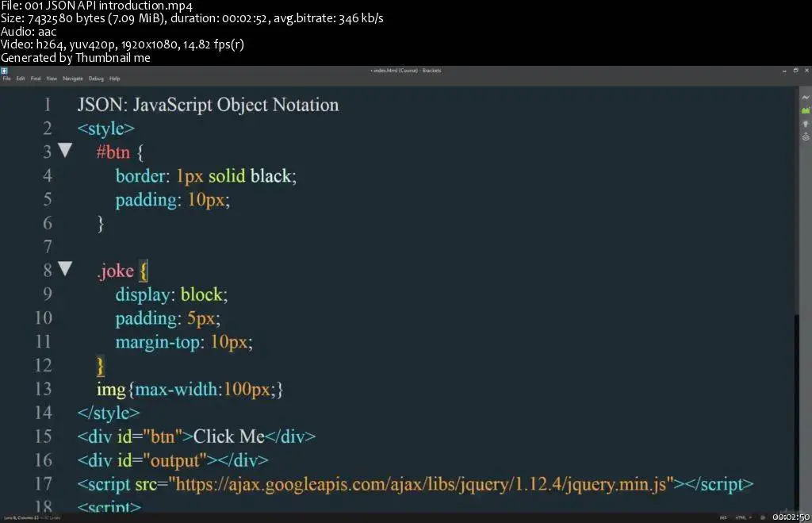Screen dimensions: 812x523
Task: Collapse the .joke rule fold arrow on line 8
Action: point(65,268)
